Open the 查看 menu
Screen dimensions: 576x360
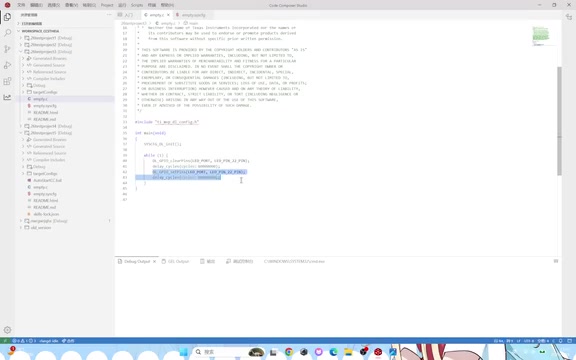pos(71,5)
